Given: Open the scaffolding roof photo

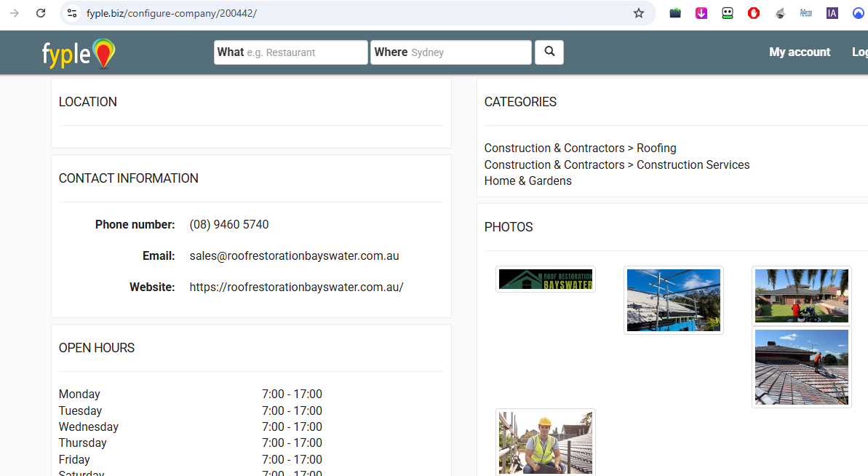Looking at the screenshot, I should pos(673,300).
